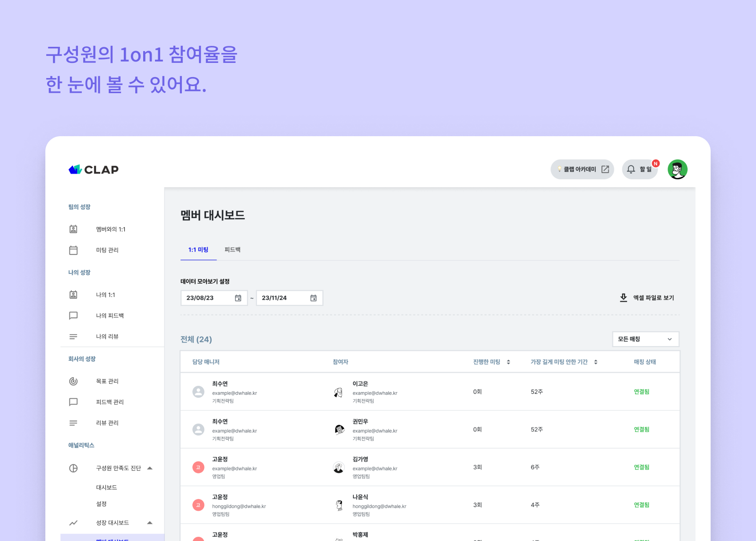Select the 목표 관리 target icon
The image size is (756, 541).
[x=74, y=381]
